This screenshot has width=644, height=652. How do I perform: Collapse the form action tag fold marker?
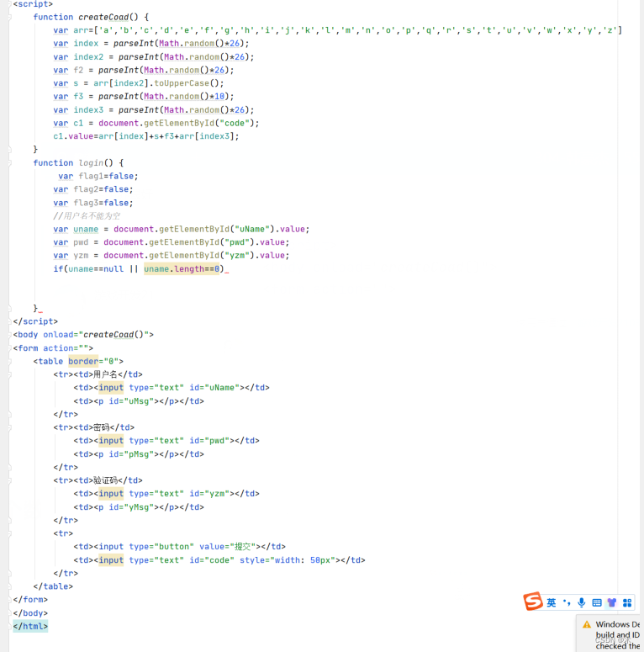coord(10,348)
